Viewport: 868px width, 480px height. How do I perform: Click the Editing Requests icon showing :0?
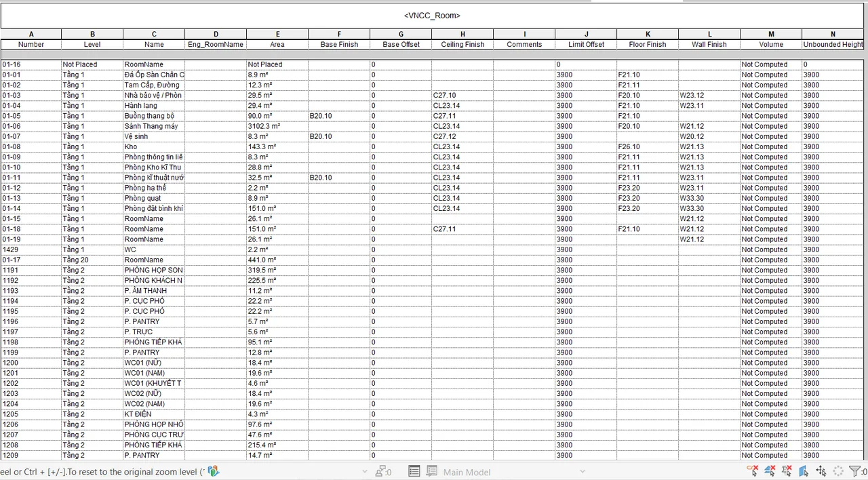tap(384, 472)
